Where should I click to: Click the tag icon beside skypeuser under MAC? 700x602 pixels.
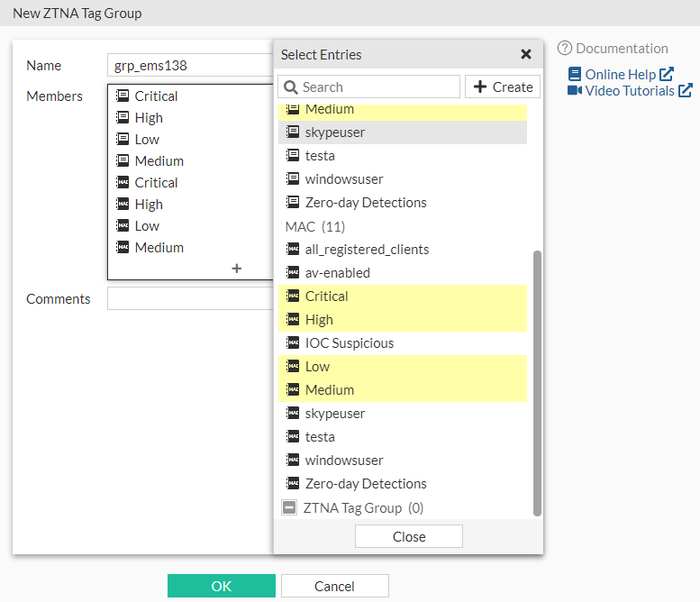(x=293, y=414)
